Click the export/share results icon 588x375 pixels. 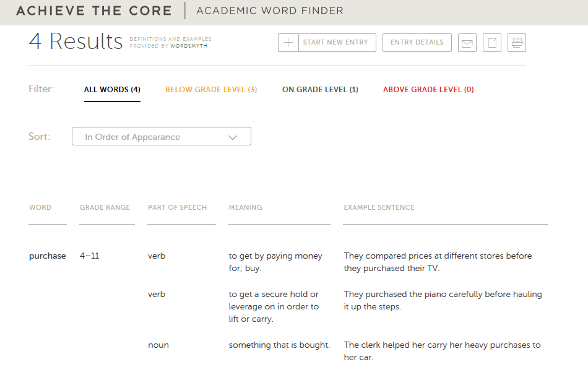click(492, 43)
